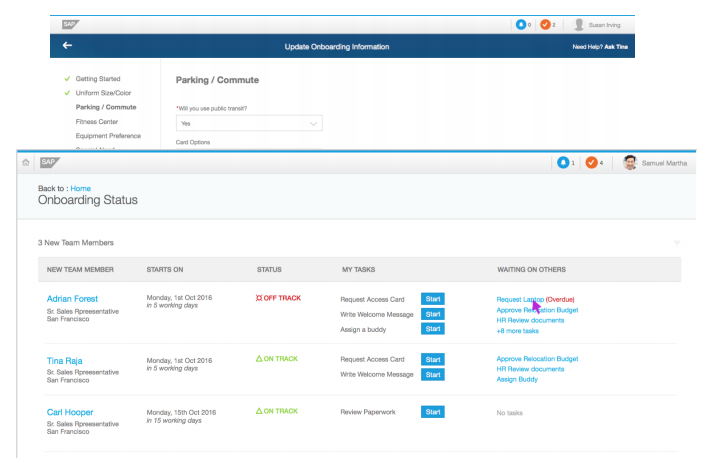Click the Home breadcrumb link

[80, 188]
